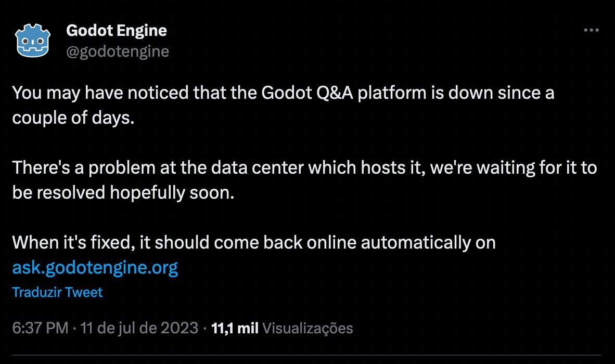Click the tweet body text
Viewport: 615px width, 364px height.
click(260, 167)
